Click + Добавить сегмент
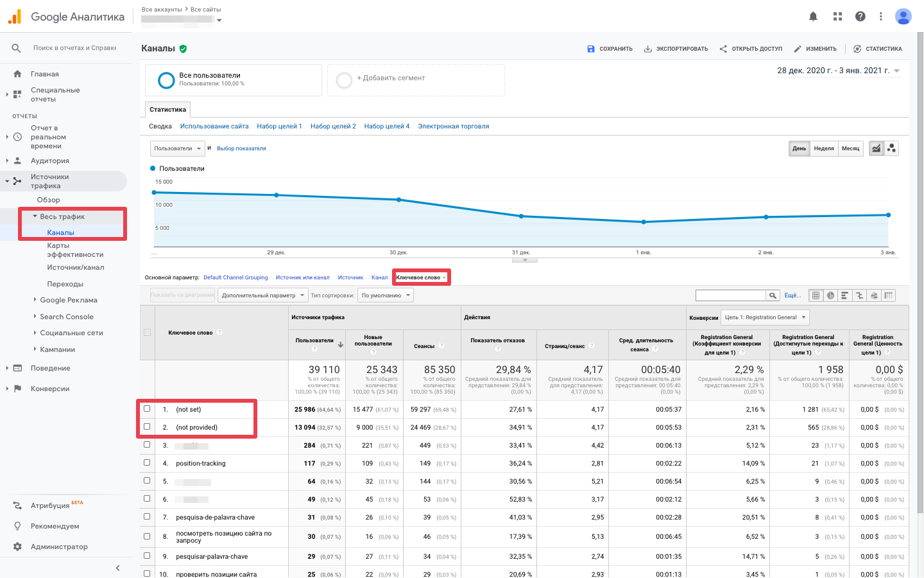This screenshot has height=578, width=924. coord(416,80)
